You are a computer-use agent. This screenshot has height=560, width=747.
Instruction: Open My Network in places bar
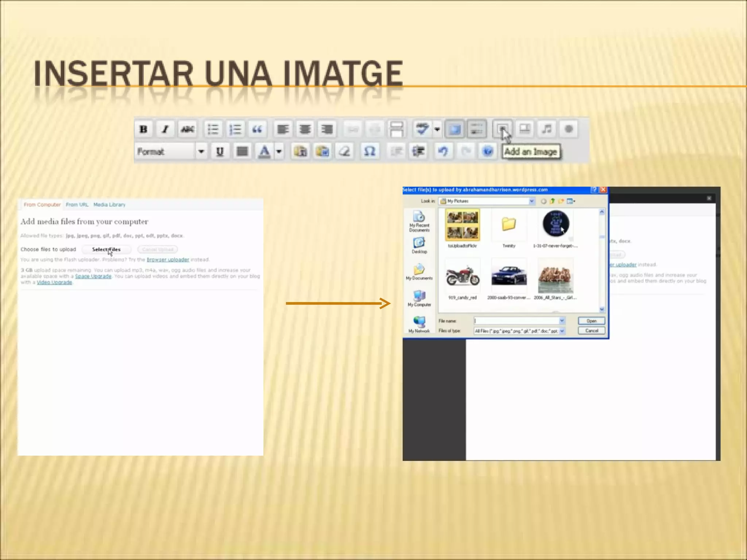(x=419, y=325)
